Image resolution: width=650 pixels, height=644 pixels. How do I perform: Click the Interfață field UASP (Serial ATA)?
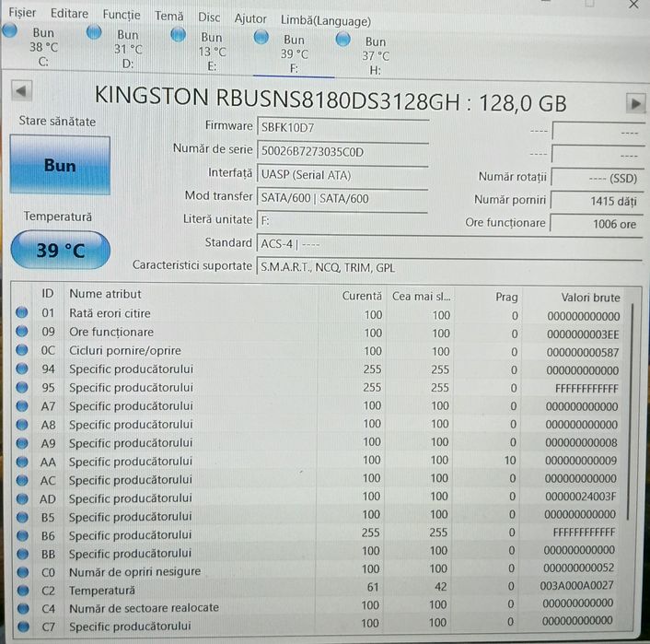(342, 175)
